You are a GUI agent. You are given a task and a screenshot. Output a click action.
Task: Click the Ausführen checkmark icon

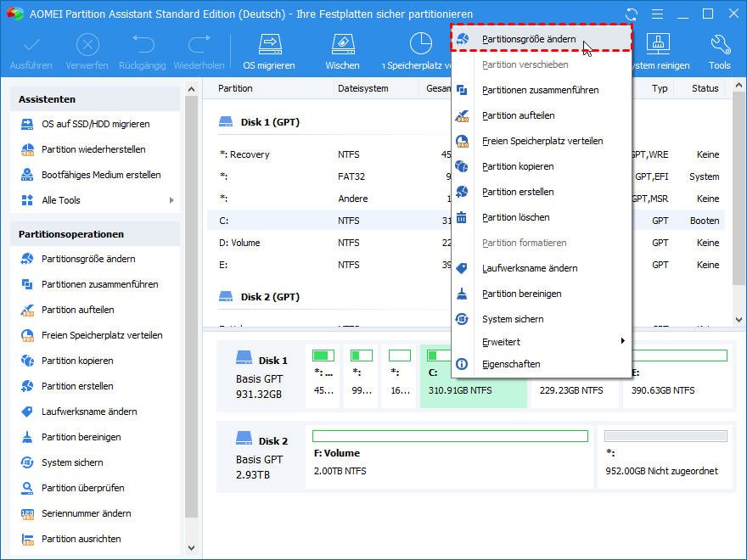[31, 45]
